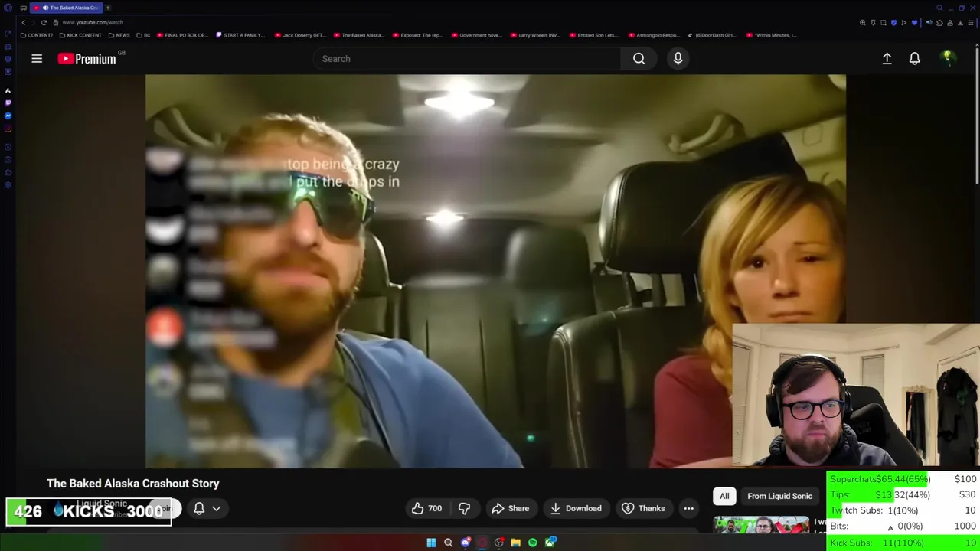Toggle the ad blocker shield icon
This screenshot has width=980, height=551.
pyautogui.click(x=893, y=23)
